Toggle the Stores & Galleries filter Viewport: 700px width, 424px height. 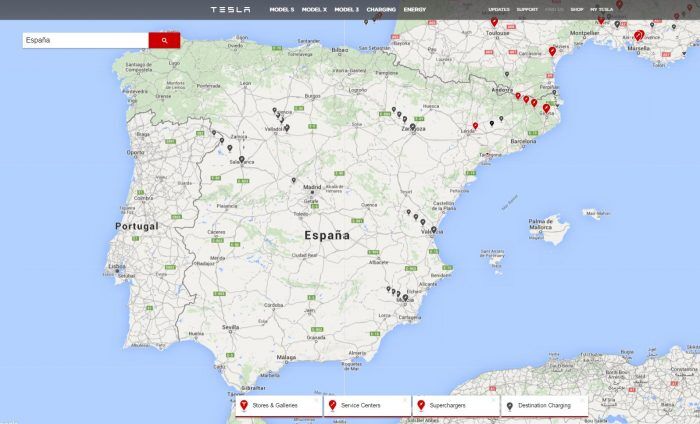point(279,406)
